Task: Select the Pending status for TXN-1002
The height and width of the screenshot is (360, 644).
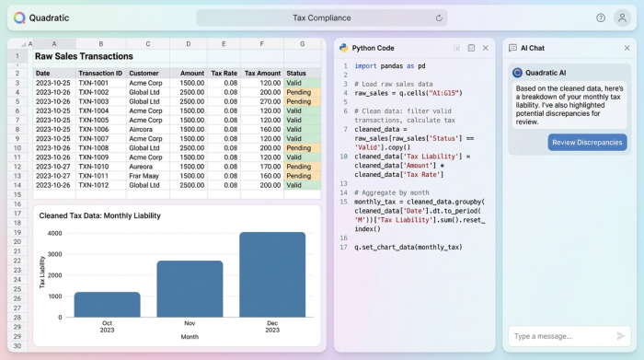Action: (x=303, y=92)
